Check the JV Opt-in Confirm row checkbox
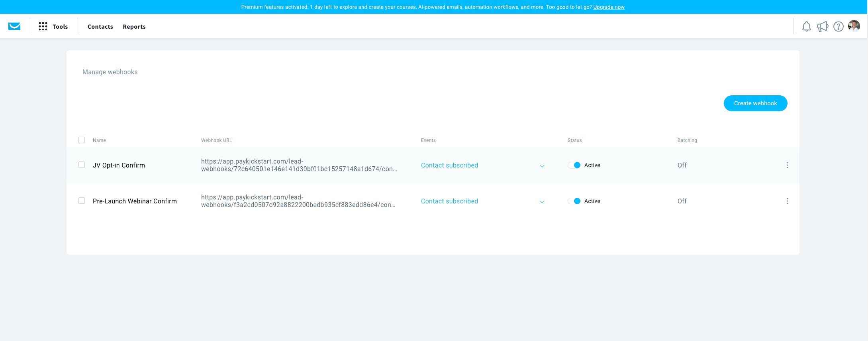 click(x=82, y=165)
